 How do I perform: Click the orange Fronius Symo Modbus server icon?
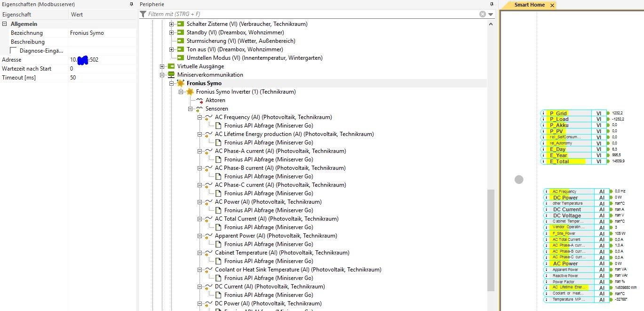click(181, 83)
